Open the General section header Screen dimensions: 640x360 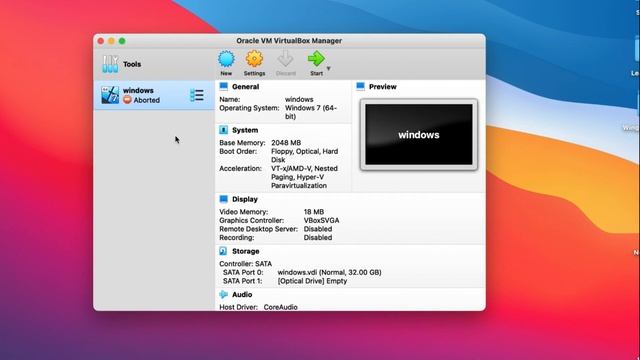[245, 87]
